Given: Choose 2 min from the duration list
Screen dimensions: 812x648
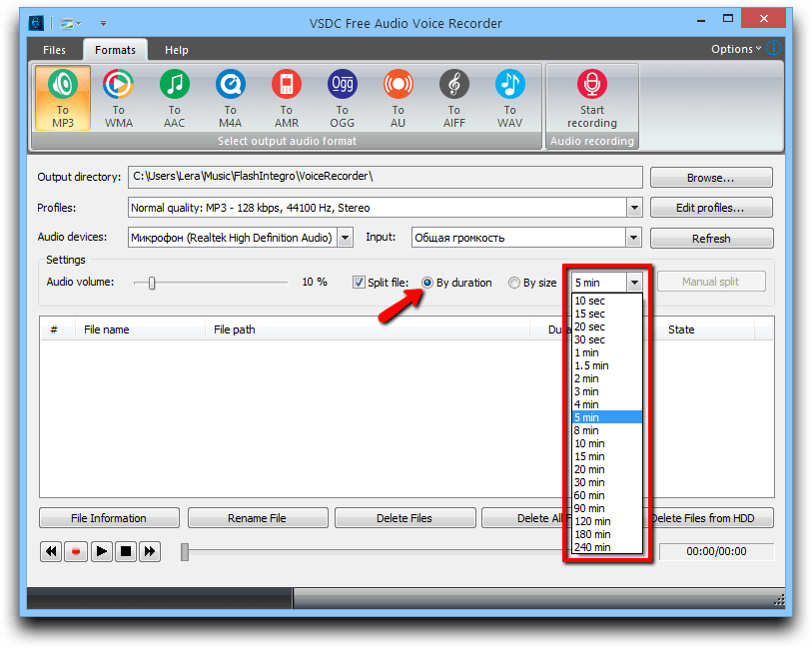Looking at the screenshot, I should pyautogui.click(x=607, y=378).
